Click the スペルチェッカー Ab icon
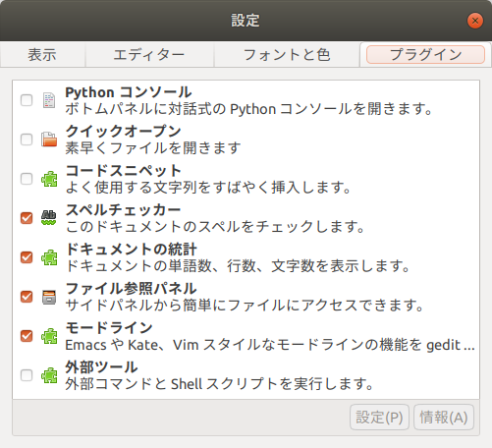The width and height of the screenshot is (492, 448). pyautogui.click(x=49, y=218)
